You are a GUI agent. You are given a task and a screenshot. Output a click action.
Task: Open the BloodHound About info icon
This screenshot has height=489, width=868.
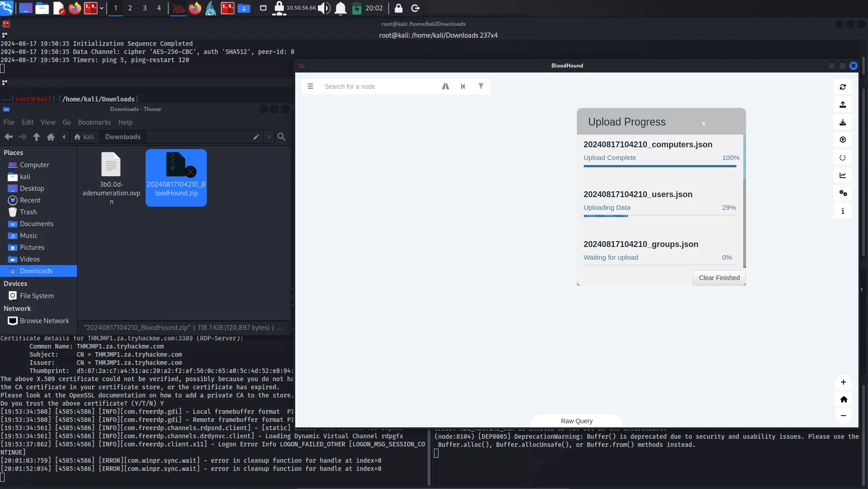pyautogui.click(x=843, y=211)
